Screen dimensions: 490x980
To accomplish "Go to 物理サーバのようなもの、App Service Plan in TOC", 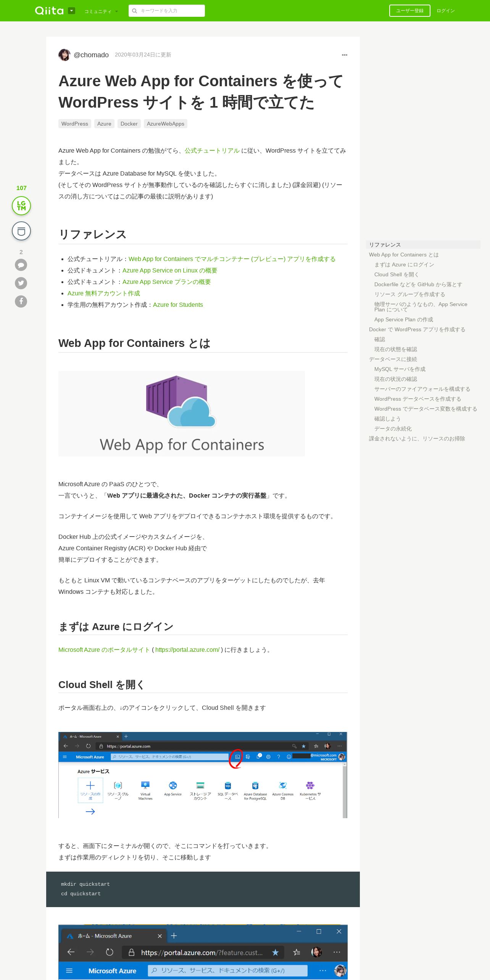I will click(x=421, y=307).
